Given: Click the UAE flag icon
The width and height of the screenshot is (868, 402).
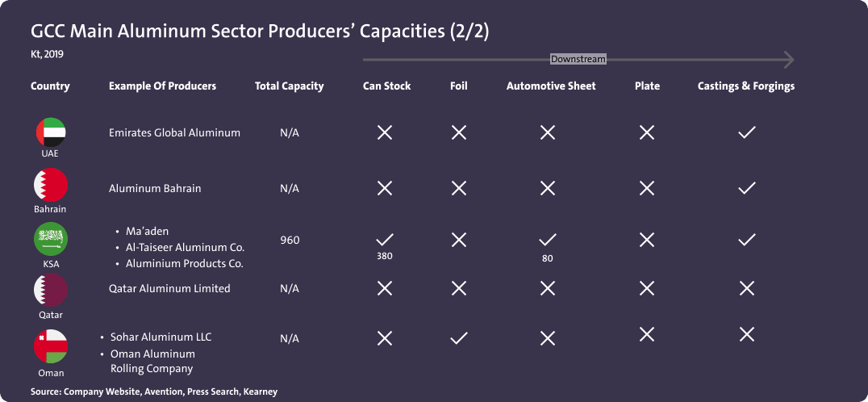Looking at the screenshot, I should [x=50, y=132].
